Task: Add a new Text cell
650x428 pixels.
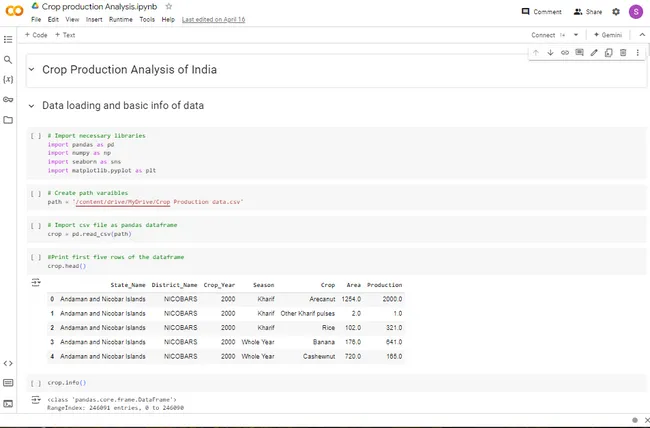Action: (x=65, y=35)
